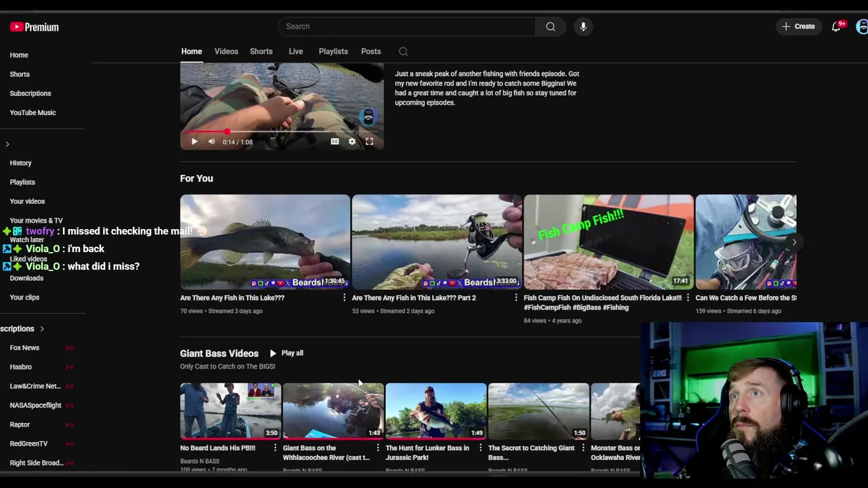Image resolution: width=868 pixels, height=488 pixels.
Task: Open the Posts tab
Action: 371,52
